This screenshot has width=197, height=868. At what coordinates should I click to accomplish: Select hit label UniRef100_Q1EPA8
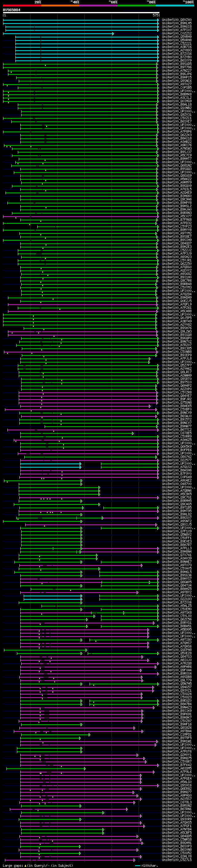[177, 650]
